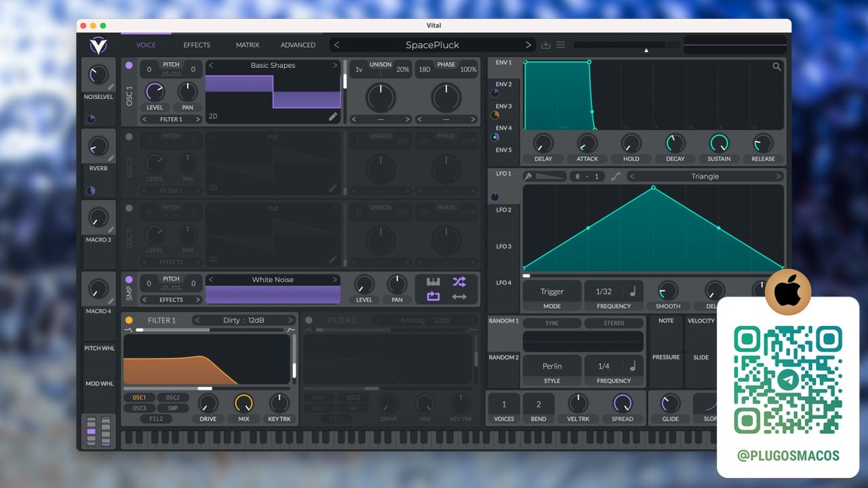Click the MACRO 3 edit pencil icon
The width and height of the screenshot is (868, 488).
[111, 230]
